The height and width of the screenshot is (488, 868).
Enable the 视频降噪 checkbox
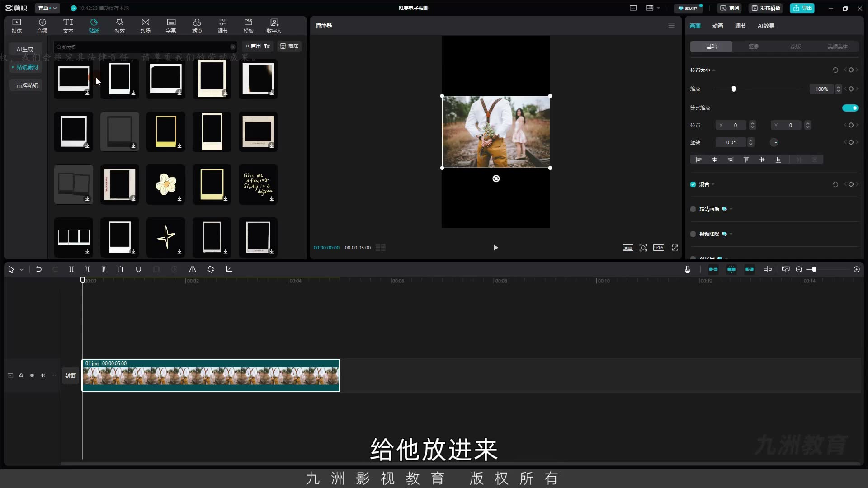(x=693, y=234)
